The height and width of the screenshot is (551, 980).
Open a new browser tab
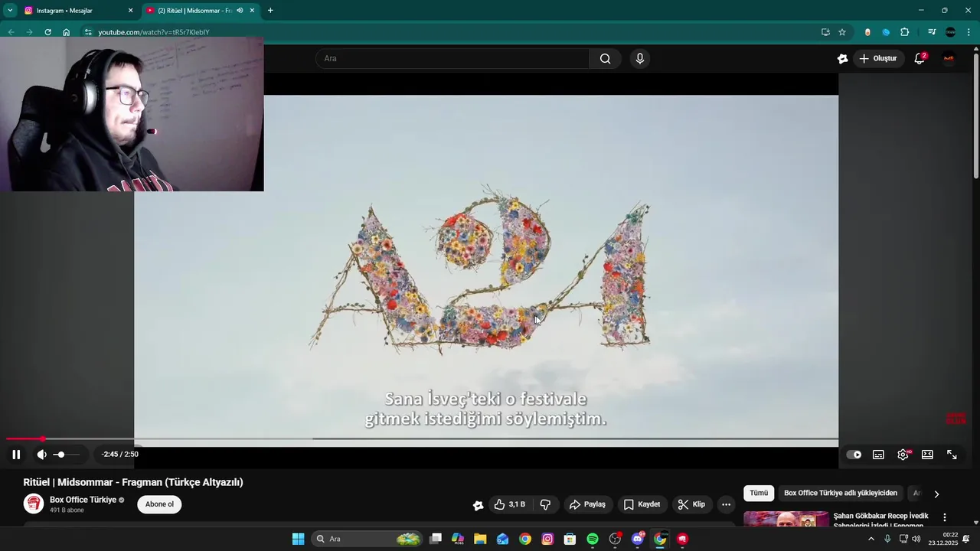click(x=270, y=11)
